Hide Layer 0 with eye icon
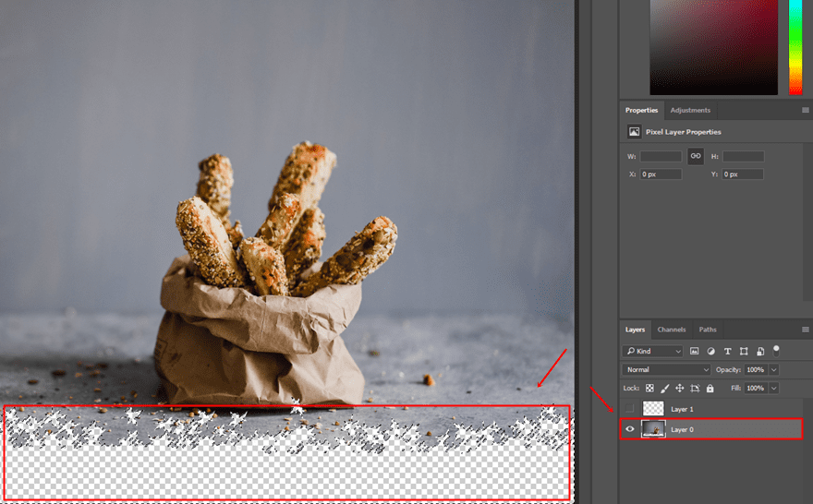This screenshot has width=813, height=504. (629, 429)
